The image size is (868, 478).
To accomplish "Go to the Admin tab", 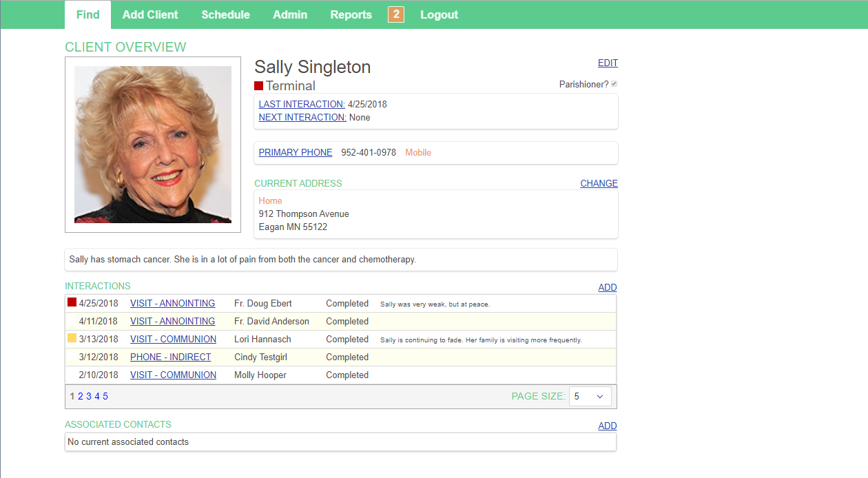I will 290,14.
